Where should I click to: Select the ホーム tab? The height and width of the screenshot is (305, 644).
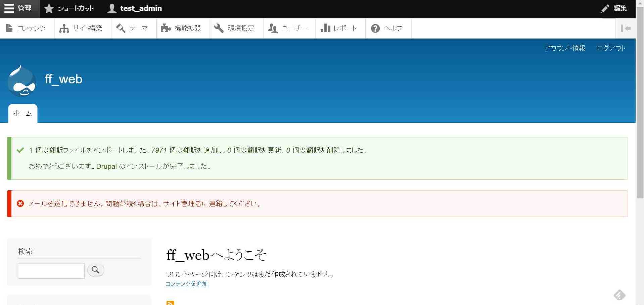click(22, 114)
